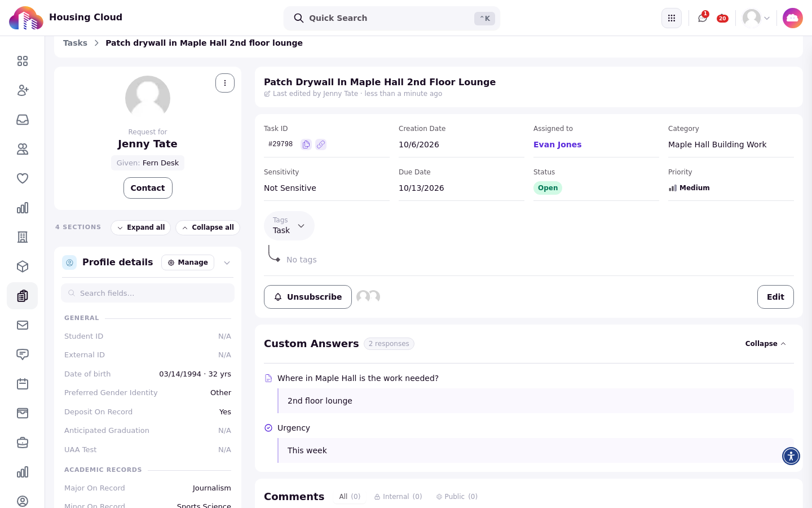The image size is (812, 508).
Task: Open the envelope mail icon in sidebar
Action: [23, 325]
